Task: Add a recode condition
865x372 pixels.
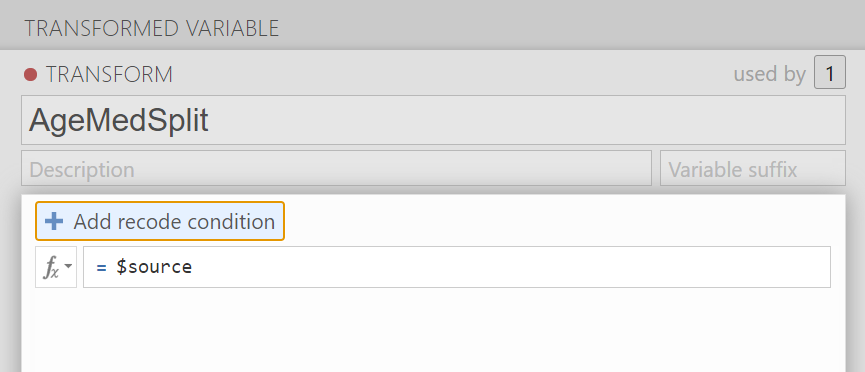Action: [x=160, y=221]
